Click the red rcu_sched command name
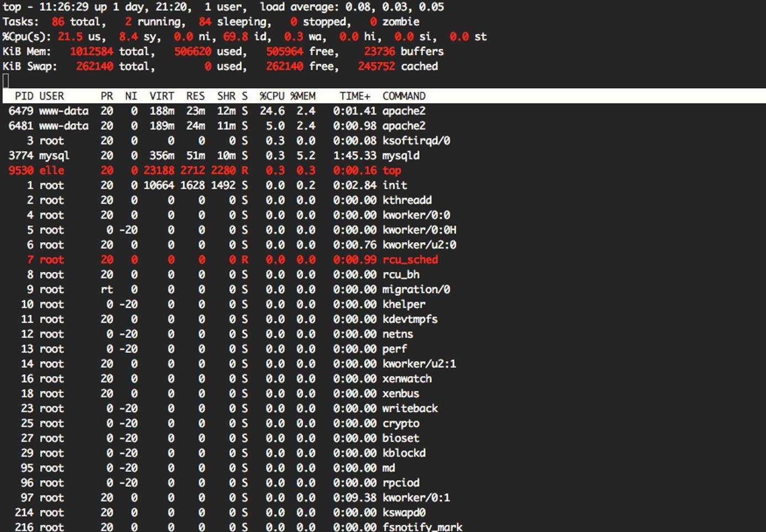This screenshot has width=766, height=532. [x=410, y=260]
